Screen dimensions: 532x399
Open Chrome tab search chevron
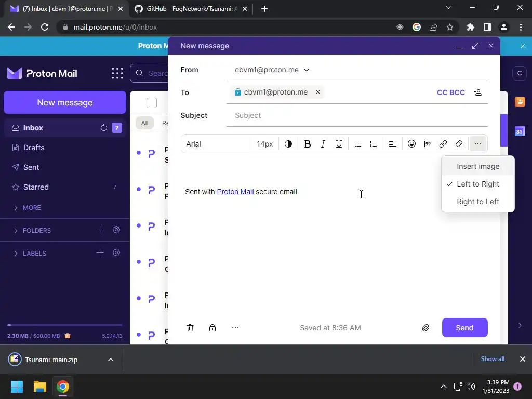tap(448, 7)
